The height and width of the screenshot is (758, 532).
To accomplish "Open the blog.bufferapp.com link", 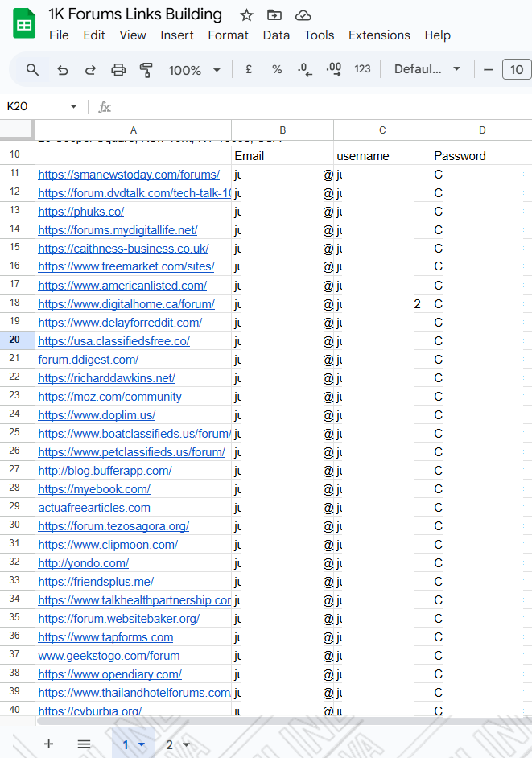I will pyautogui.click(x=105, y=471).
